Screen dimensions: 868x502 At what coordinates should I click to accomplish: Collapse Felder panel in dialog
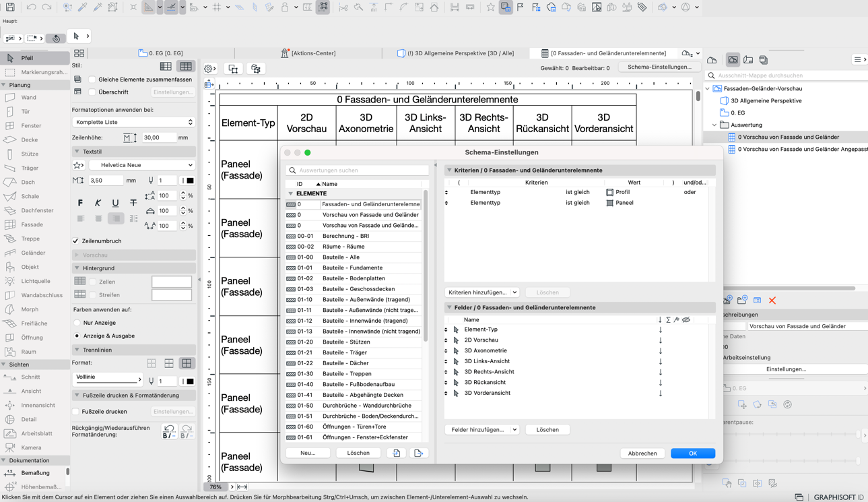pyautogui.click(x=449, y=308)
